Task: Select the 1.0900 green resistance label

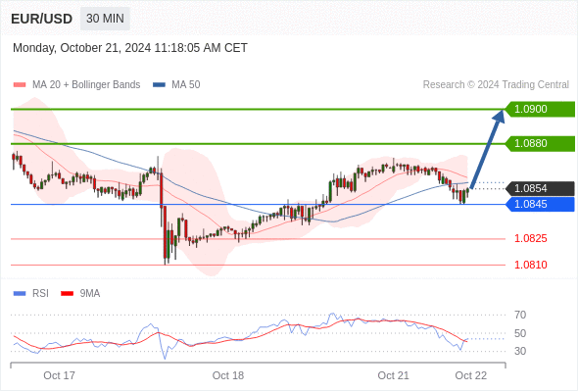Action: [x=540, y=109]
